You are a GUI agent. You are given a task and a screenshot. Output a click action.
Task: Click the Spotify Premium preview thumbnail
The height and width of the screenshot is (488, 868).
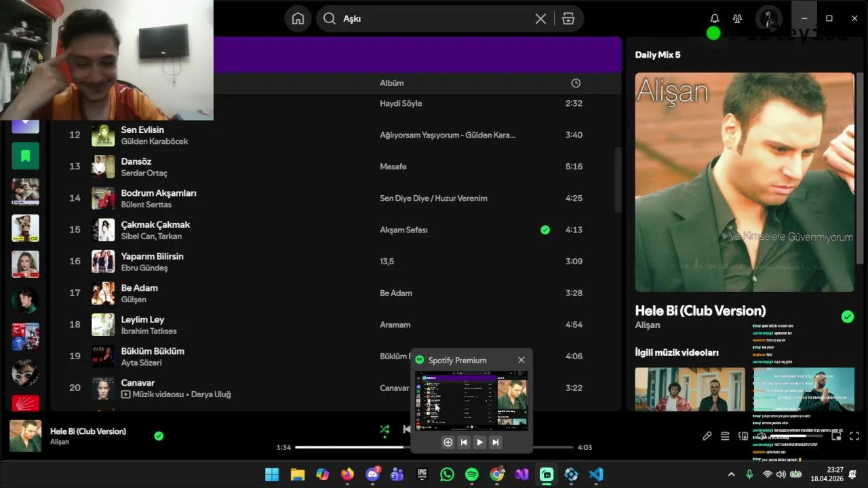pos(471,401)
